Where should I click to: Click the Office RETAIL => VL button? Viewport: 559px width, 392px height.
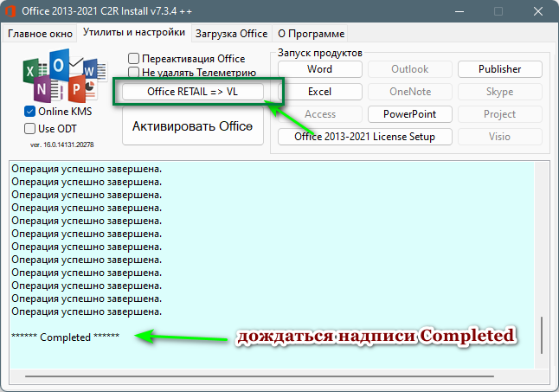tap(193, 92)
